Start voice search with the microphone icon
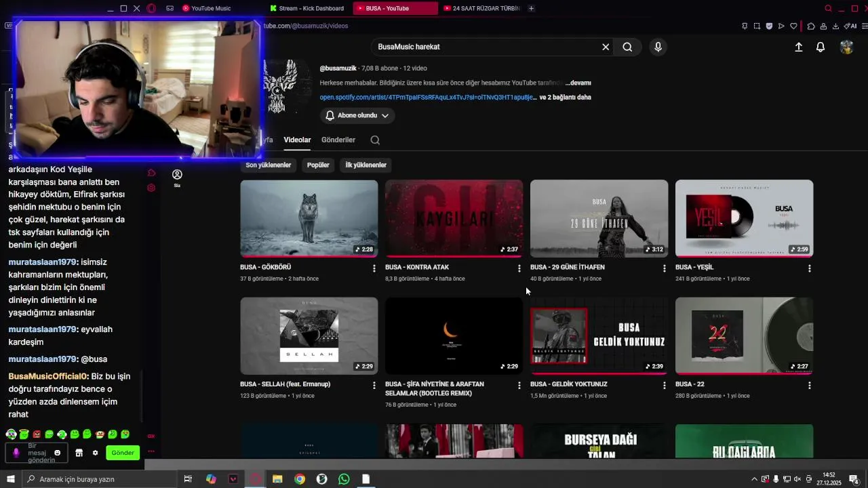Image resolution: width=868 pixels, height=488 pixels. [657, 47]
